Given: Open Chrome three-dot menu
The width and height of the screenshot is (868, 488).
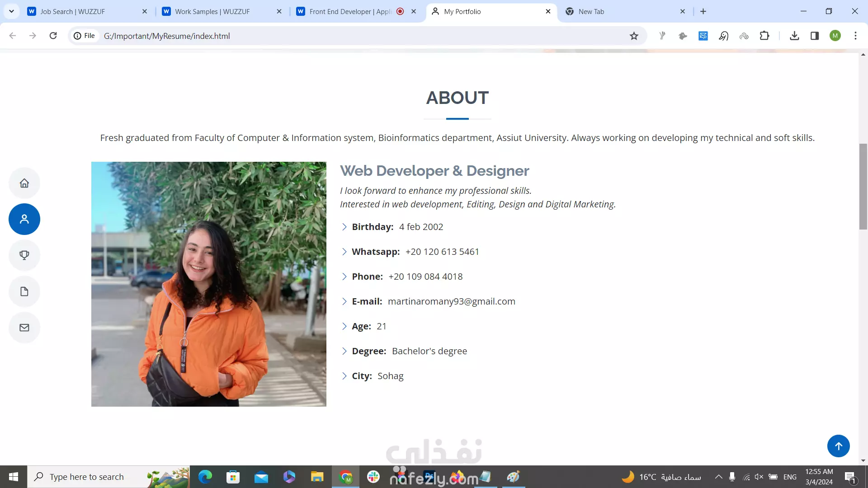Looking at the screenshot, I should 855,36.
